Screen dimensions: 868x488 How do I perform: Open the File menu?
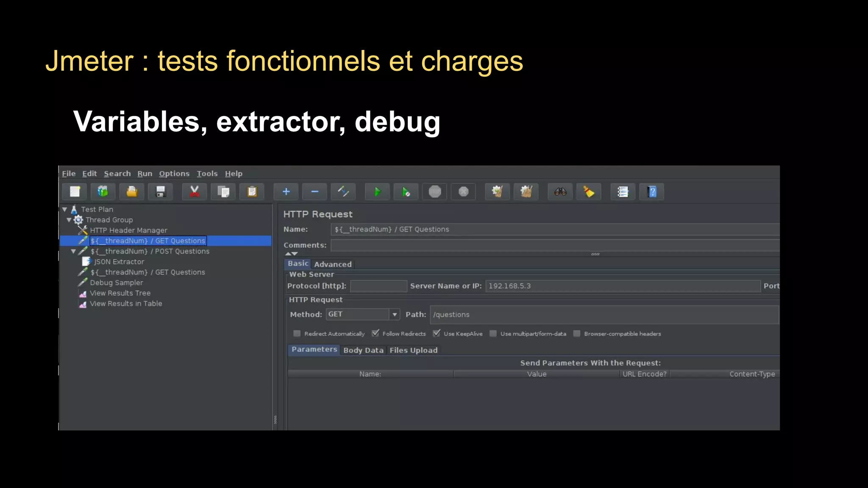tap(69, 174)
